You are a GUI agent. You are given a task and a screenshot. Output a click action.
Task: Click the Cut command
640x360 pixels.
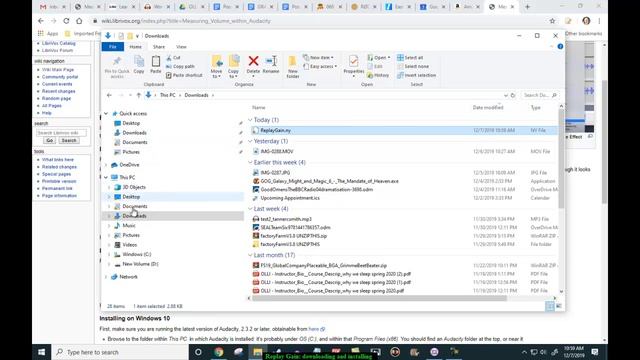pos(173,58)
